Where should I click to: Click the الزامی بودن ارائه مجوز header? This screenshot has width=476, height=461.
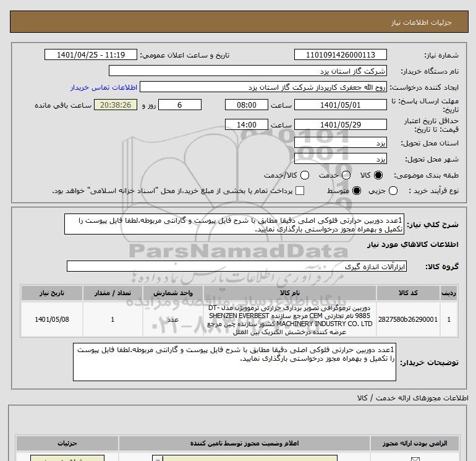[x=414, y=444]
